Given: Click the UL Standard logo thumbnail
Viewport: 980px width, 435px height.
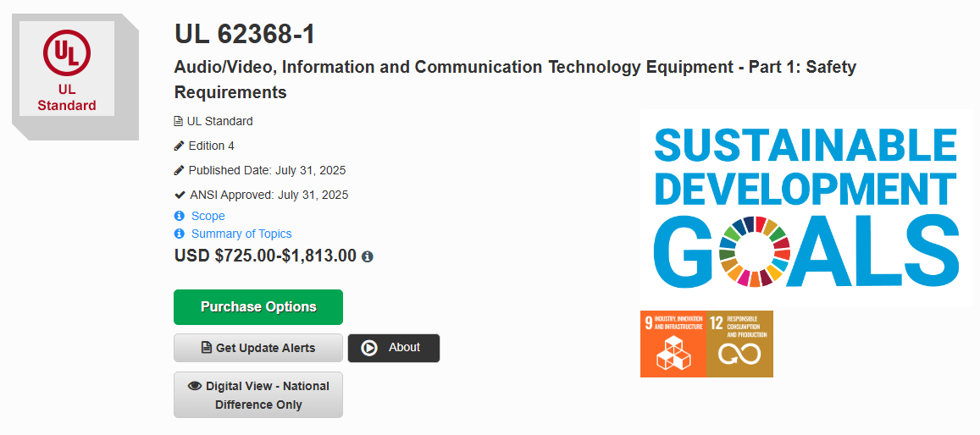Looking at the screenshot, I should (x=67, y=69).
